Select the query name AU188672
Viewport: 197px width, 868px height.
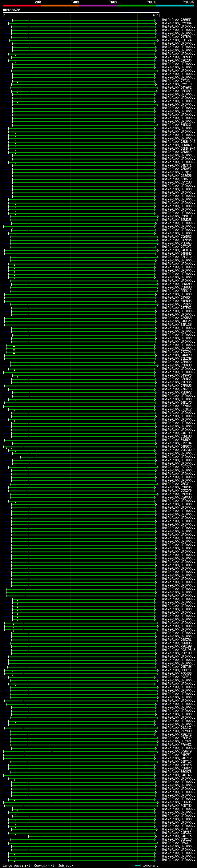pyautogui.click(x=11, y=10)
